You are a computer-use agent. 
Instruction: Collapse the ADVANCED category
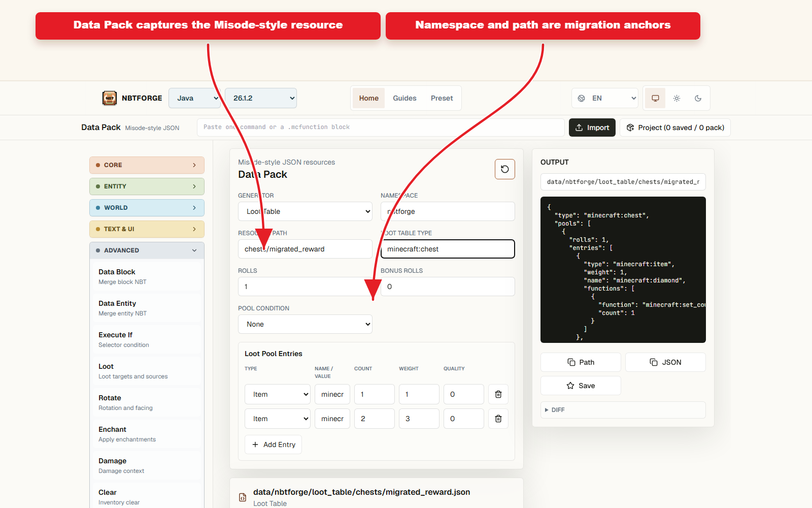click(147, 250)
